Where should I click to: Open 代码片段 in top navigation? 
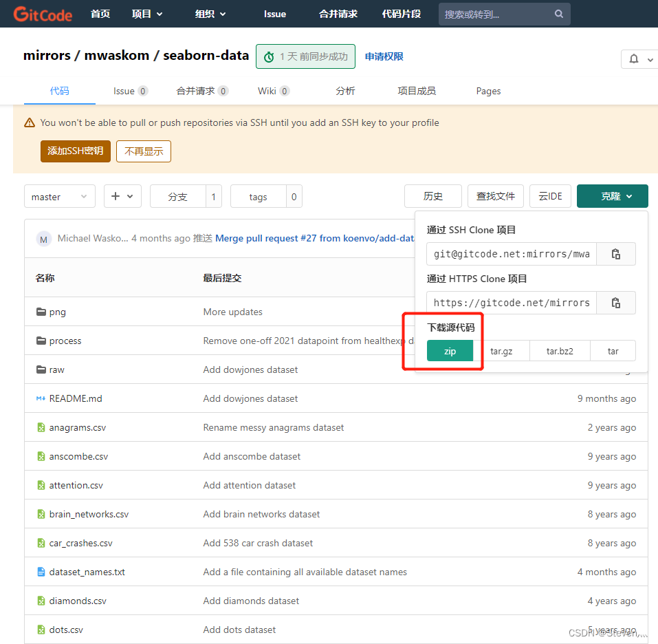coord(401,14)
